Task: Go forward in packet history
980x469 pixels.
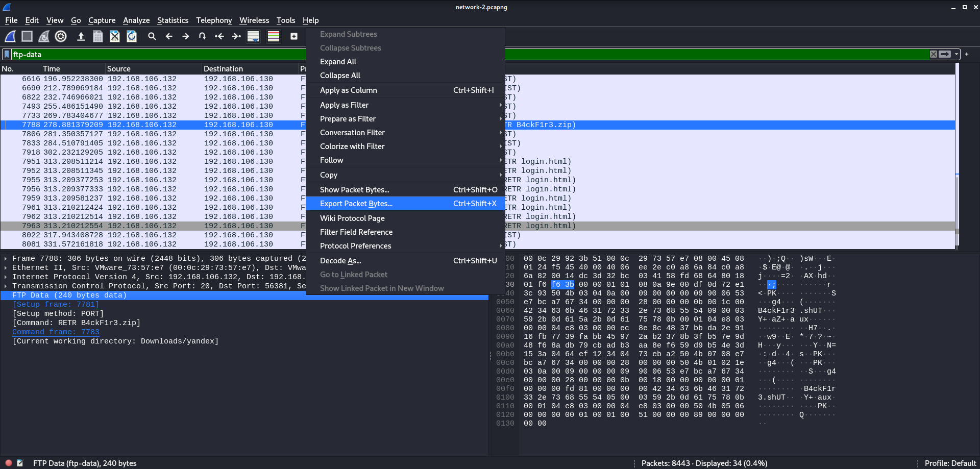Action: pos(186,36)
